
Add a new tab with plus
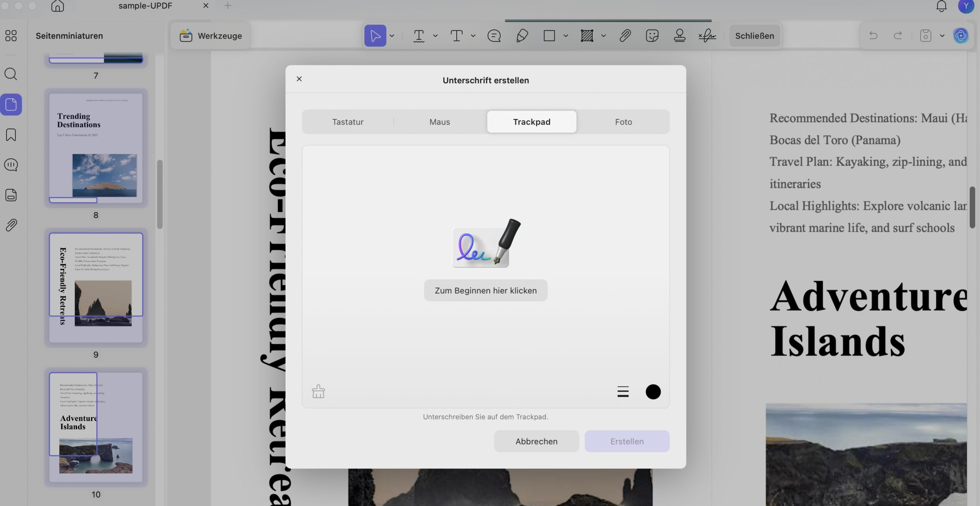tap(228, 5)
